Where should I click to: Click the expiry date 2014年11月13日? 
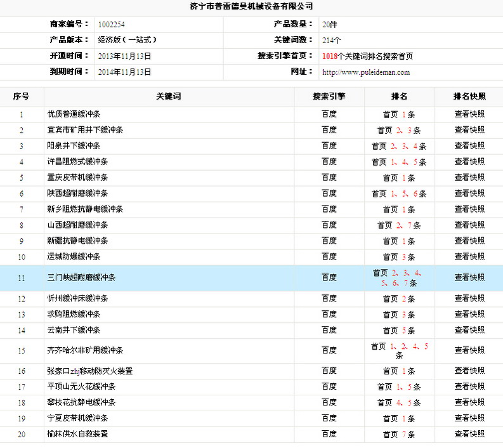pos(124,72)
